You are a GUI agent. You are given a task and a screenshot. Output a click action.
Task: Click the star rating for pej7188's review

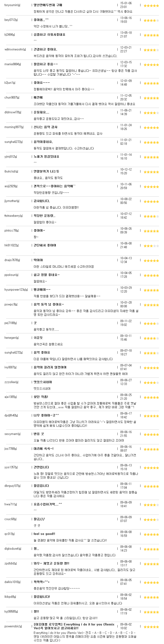151,324
